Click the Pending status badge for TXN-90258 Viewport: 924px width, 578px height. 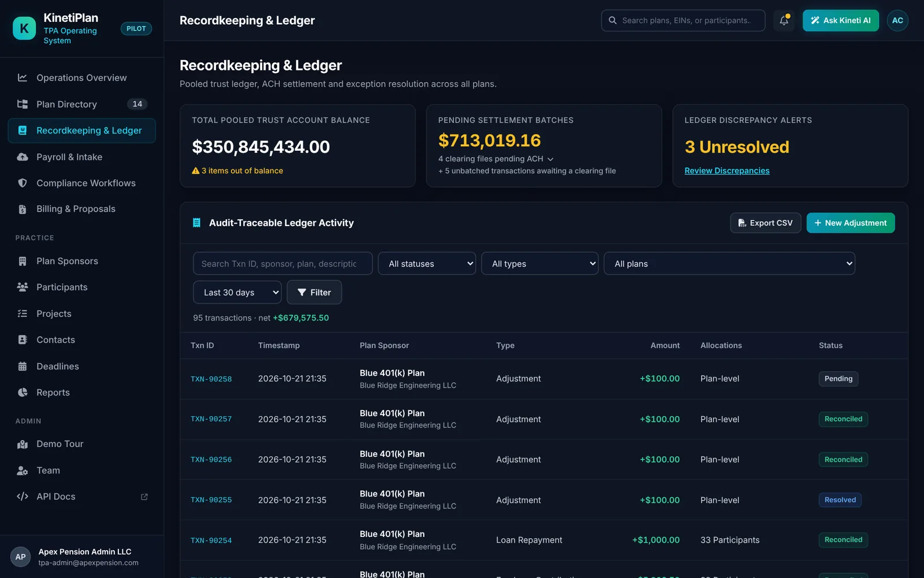click(x=839, y=379)
